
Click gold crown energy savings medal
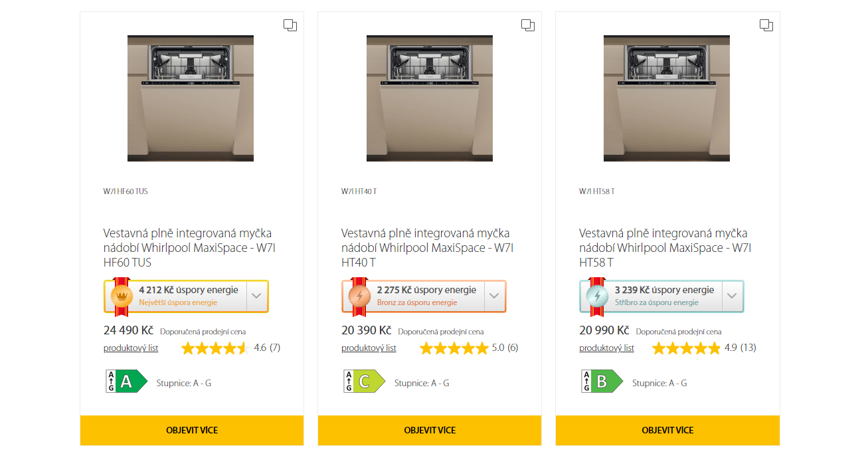point(122,296)
